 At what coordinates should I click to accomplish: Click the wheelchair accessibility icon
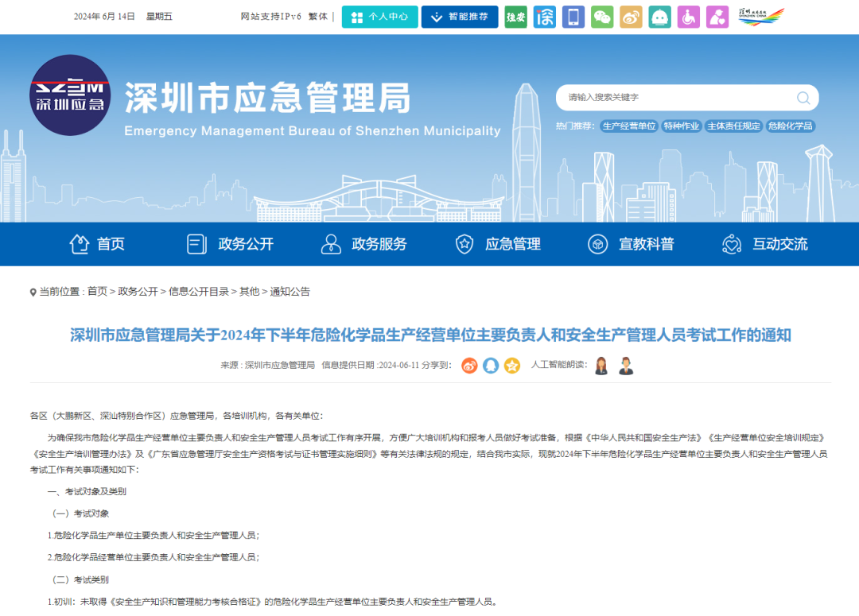pos(689,17)
